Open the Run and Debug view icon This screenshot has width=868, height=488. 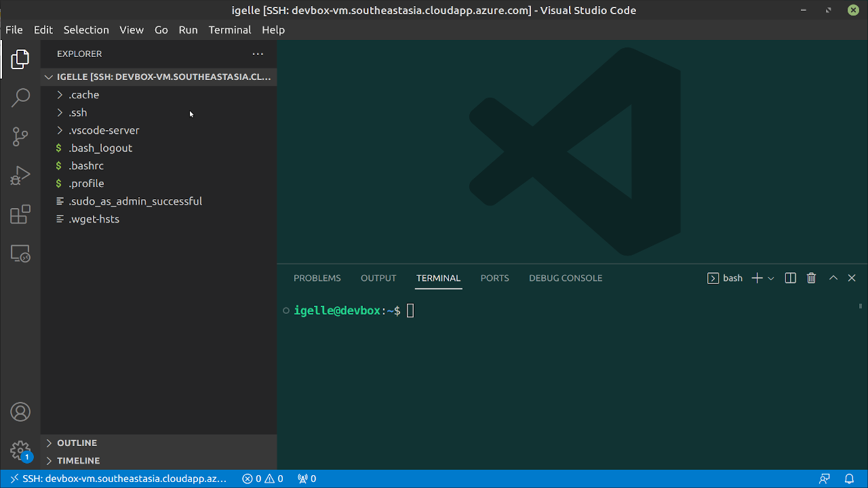(20, 176)
